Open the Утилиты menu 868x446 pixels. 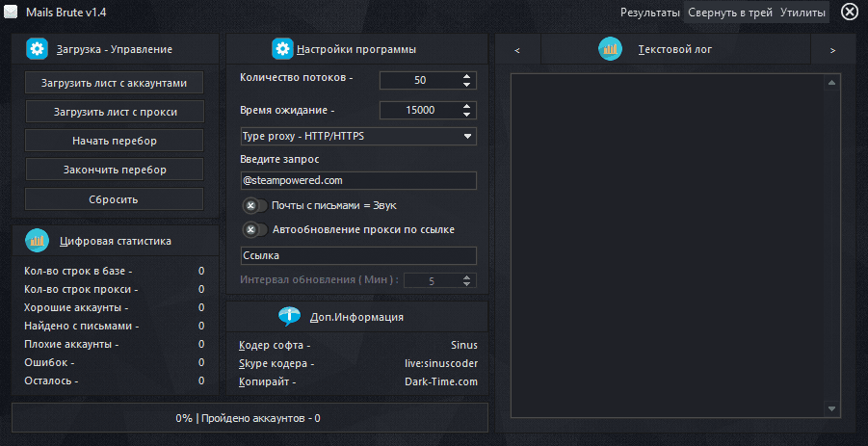[x=802, y=13]
